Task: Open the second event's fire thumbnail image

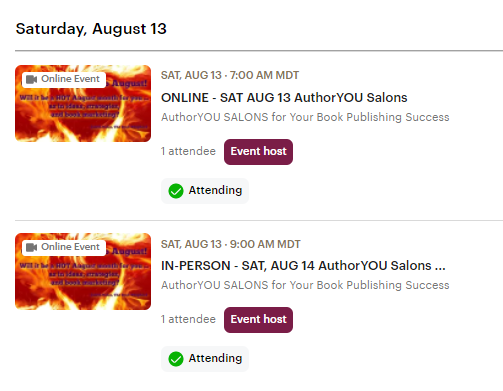Action: pyautogui.click(x=83, y=271)
